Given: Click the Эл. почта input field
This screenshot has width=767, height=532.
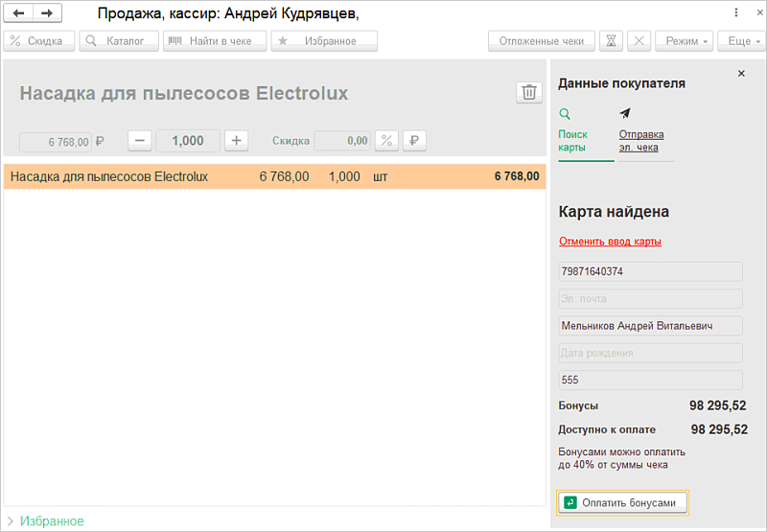Looking at the screenshot, I should [x=650, y=299].
